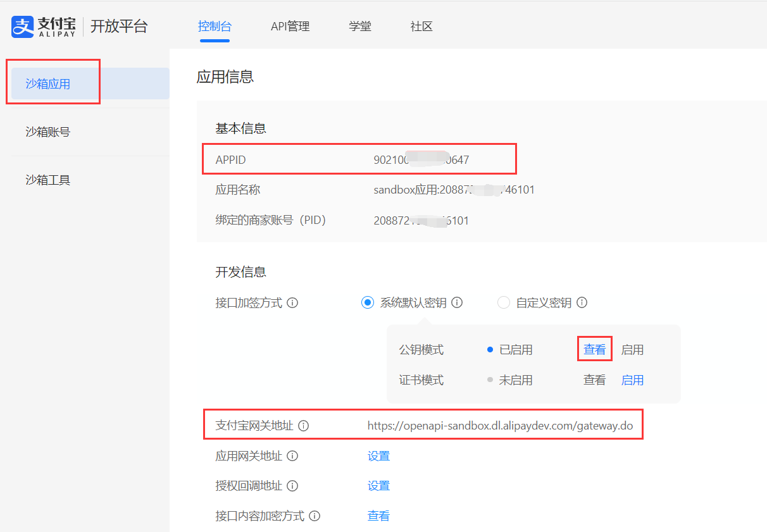Select 沙箱应用 in the sidebar
This screenshot has width=767, height=532.
pos(90,84)
